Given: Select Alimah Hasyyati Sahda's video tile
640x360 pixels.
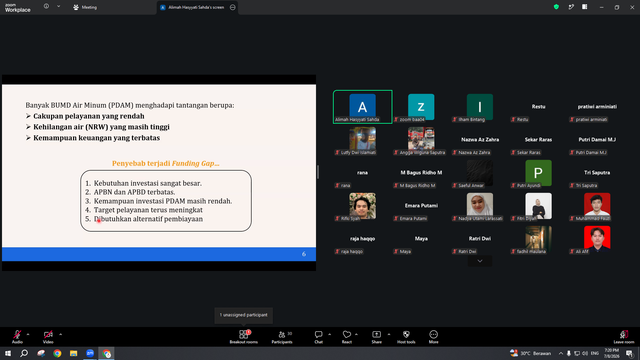Looking at the screenshot, I should pyautogui.click(x=362, y=107).
